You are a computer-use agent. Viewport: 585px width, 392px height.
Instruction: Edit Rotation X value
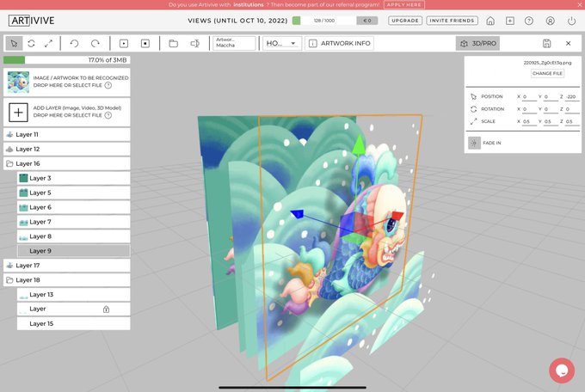[529, 109]
